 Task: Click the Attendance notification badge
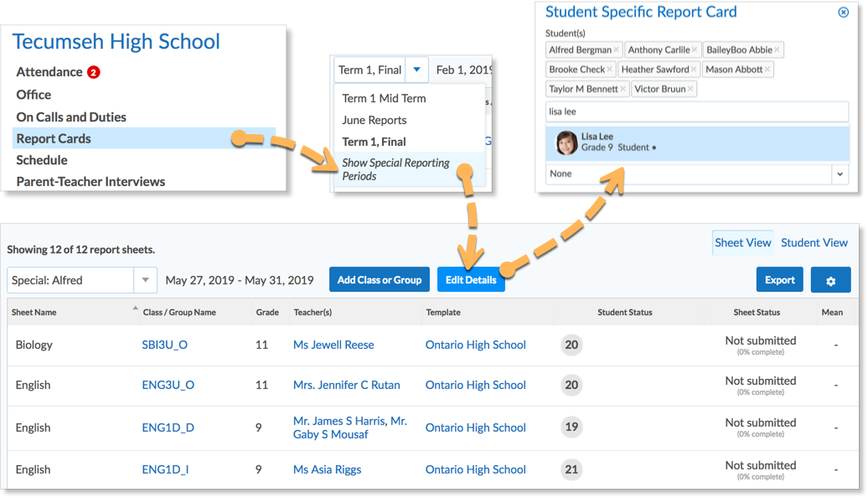94,73
